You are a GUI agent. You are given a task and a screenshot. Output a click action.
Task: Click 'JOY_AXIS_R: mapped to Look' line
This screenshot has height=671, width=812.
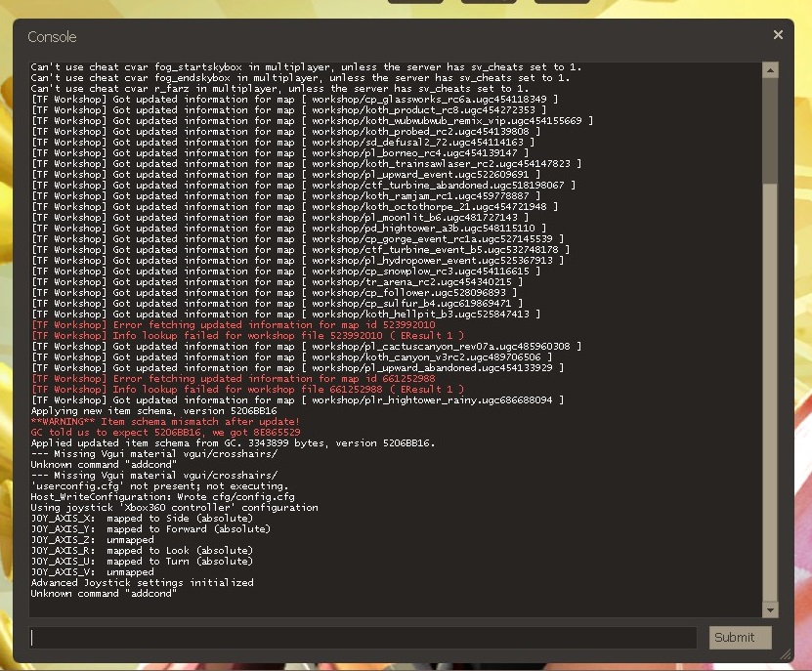pyautogui.click(x=142, y=550)
